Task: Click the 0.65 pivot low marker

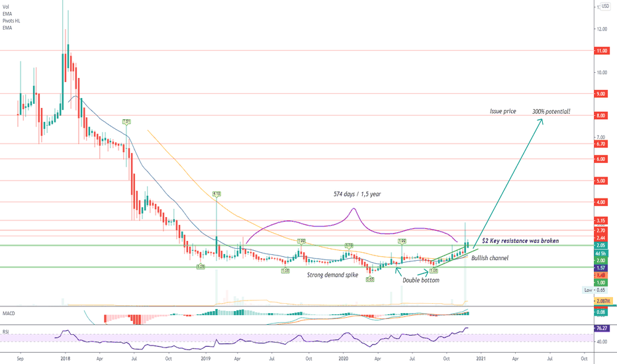Action: pos(370,279)
